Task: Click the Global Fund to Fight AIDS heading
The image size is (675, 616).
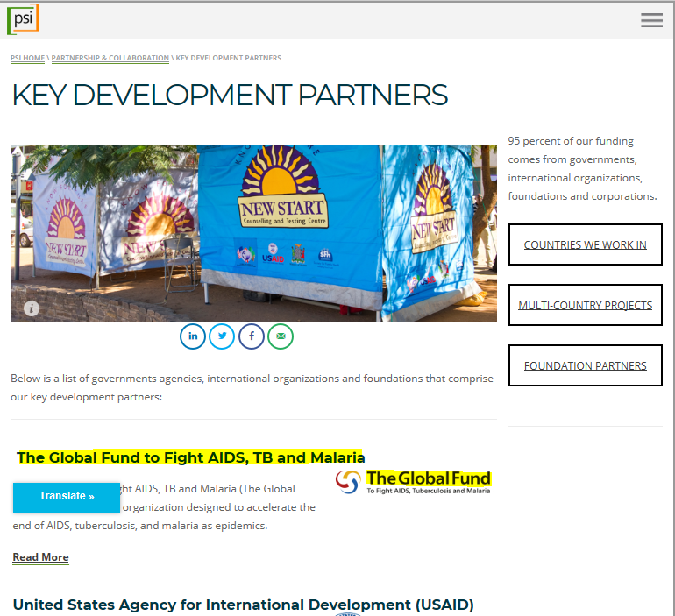Action: click(191, 457)
